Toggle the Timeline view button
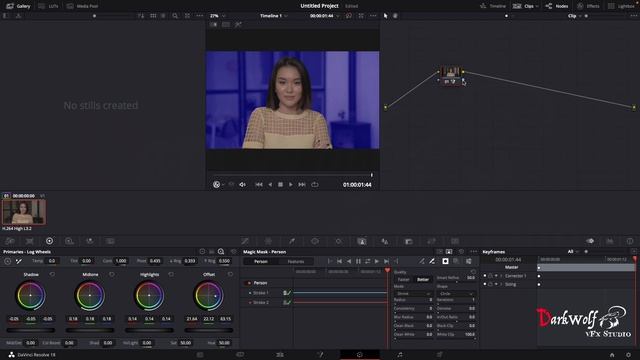The image size is (640, 360). click(x=493, y=6)
